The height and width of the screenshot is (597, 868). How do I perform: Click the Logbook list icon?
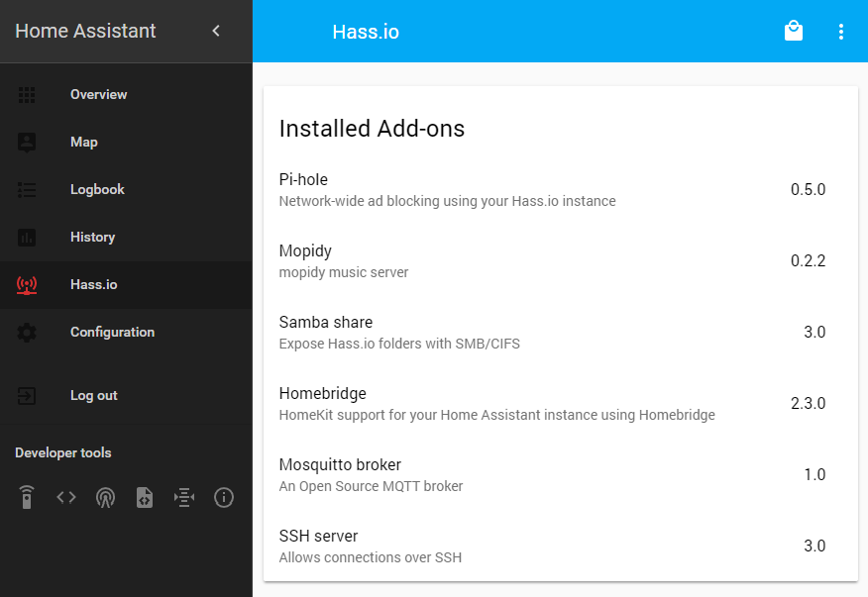(x=27, y=189)
